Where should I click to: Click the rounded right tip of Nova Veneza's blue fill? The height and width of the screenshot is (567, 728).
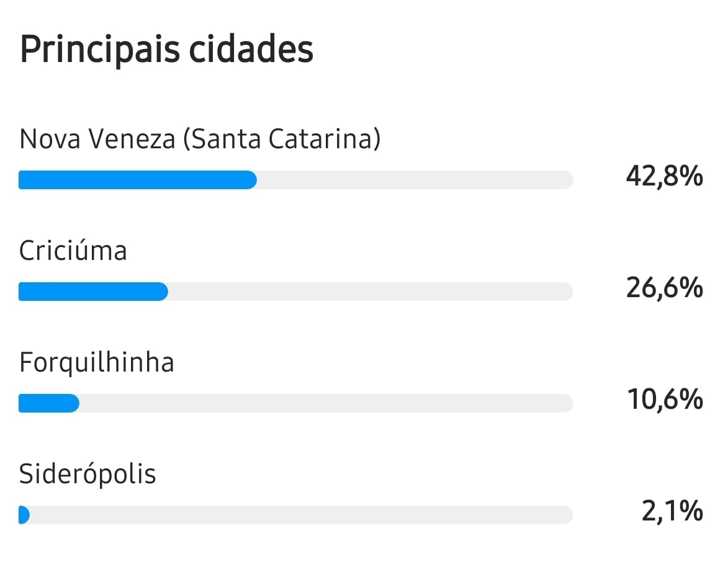252,180
